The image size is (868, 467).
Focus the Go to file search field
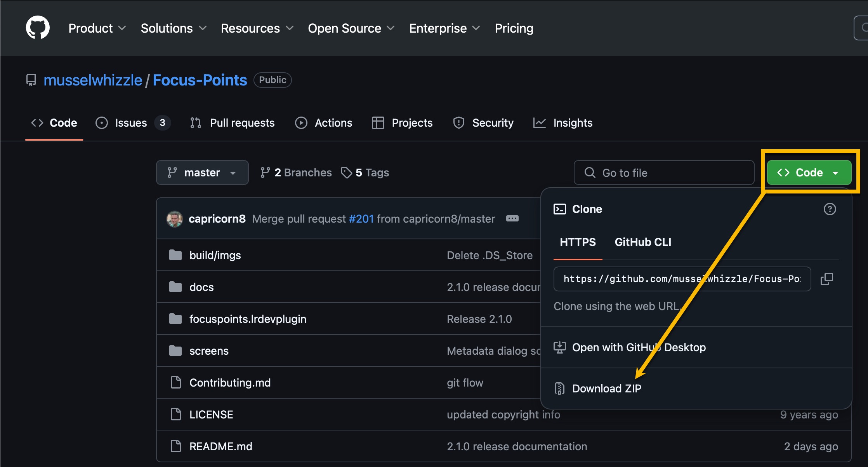(x=664, y=173)
